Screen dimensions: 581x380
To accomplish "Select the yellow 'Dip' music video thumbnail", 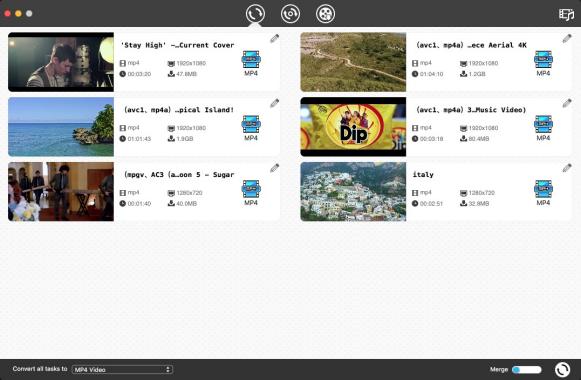I will (x=353, y=127).
